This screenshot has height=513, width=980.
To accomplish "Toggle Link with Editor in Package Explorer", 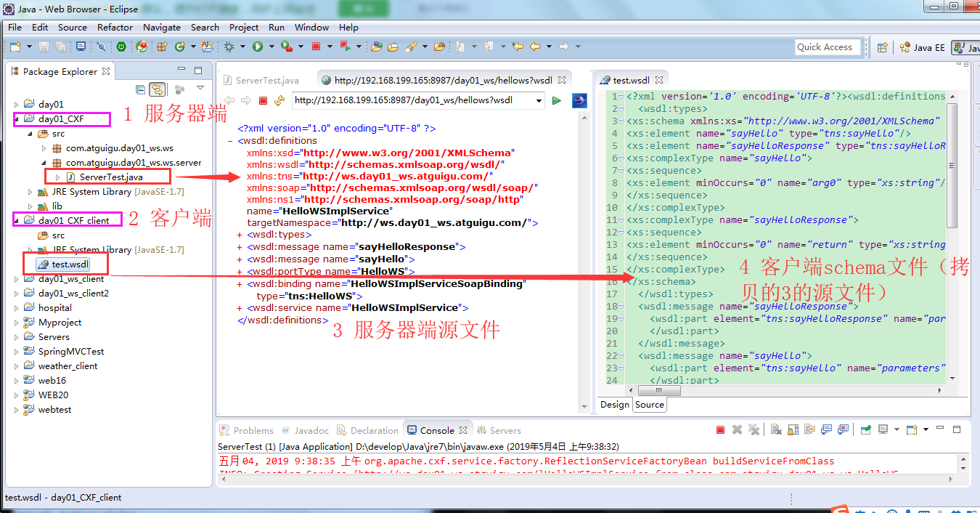I will click(158, 89).
